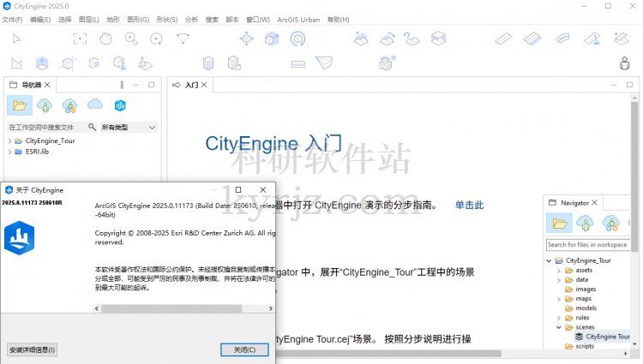643x364 pixels.
Task: Open the 帮助(H) menu
Action: click(339, 20)
